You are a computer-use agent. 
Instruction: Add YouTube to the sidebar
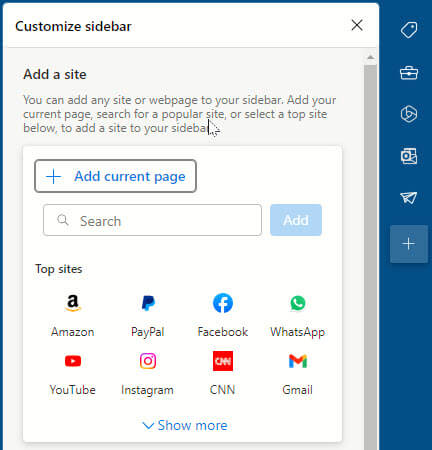(x=73, y=373)
